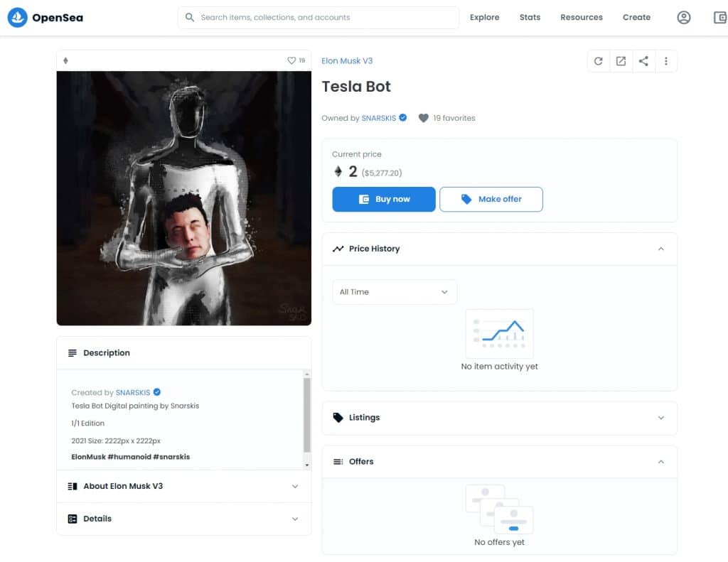This screenshot has width=728, height=562.
Task: Click the Price History chart icon
Action: (338, 249)
